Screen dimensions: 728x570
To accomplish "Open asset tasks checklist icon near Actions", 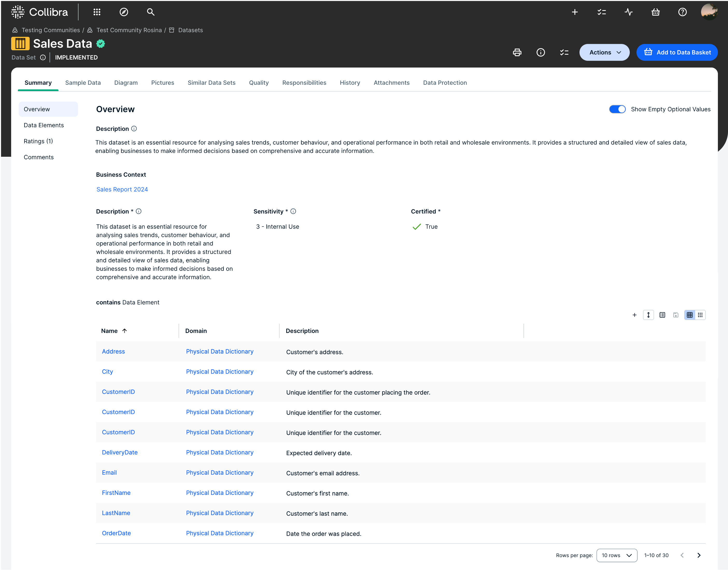I will (564, 52).
